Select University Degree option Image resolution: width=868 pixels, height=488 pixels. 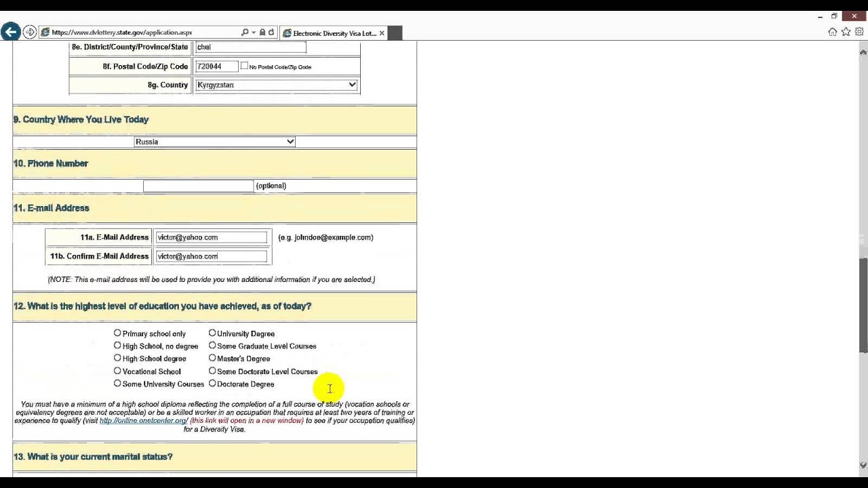212,333
